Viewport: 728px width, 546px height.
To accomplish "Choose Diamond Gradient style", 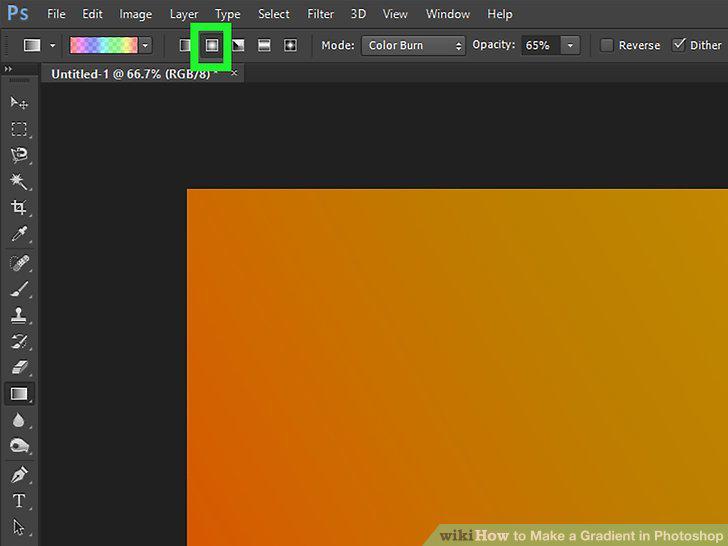I will pos(291,45).
